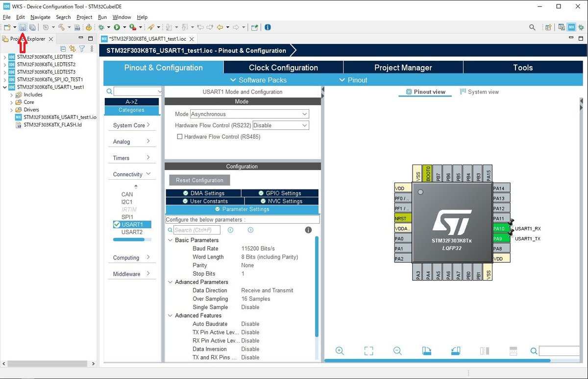
Task: Go to next parameter search result
Action: [x=250, y=230]
